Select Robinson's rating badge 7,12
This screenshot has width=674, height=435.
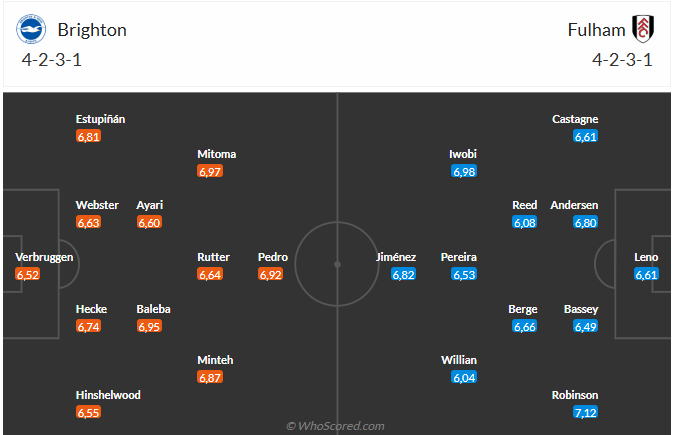pyautogui.click(x=585, y=413)
